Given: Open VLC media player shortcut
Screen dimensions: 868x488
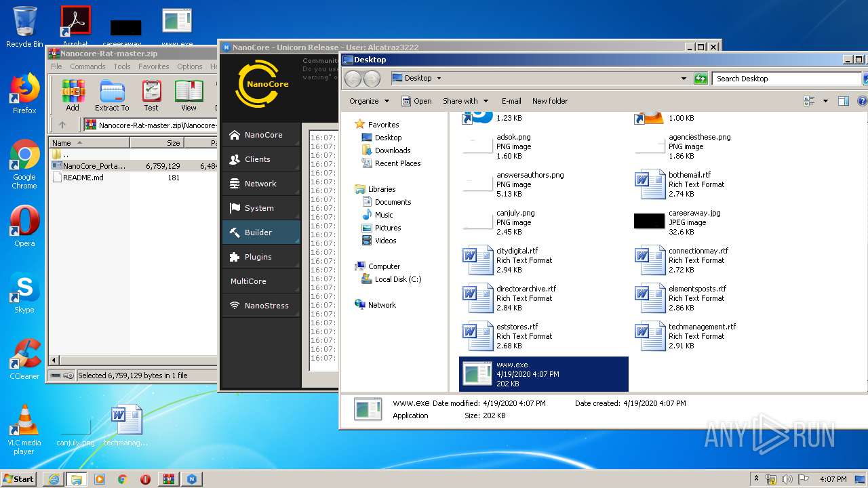Looking at the screenshot, I should (x=24, y=430).
